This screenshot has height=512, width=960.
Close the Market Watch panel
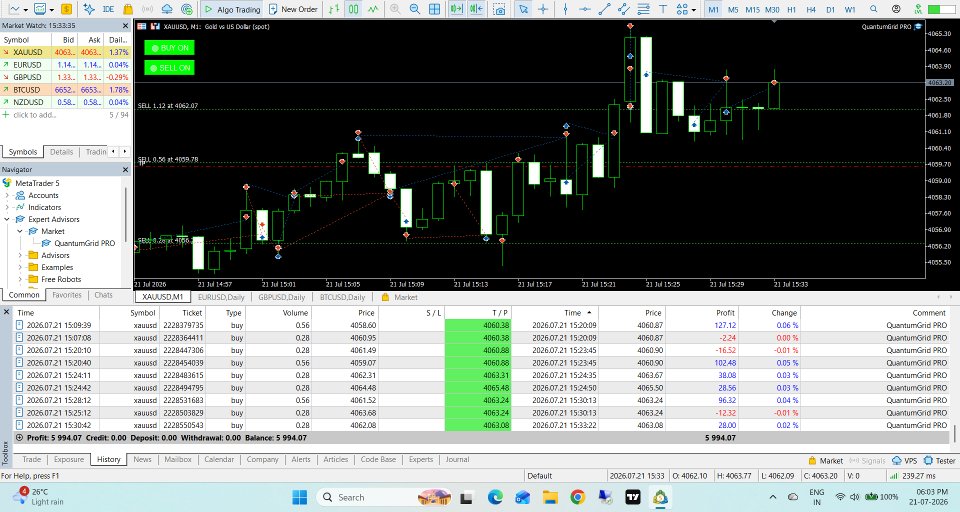click(x=126, y=26)
